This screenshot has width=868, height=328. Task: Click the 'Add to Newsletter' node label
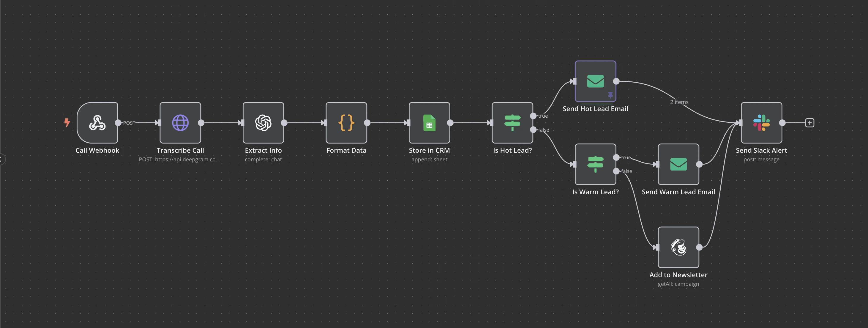coord(678,275)
